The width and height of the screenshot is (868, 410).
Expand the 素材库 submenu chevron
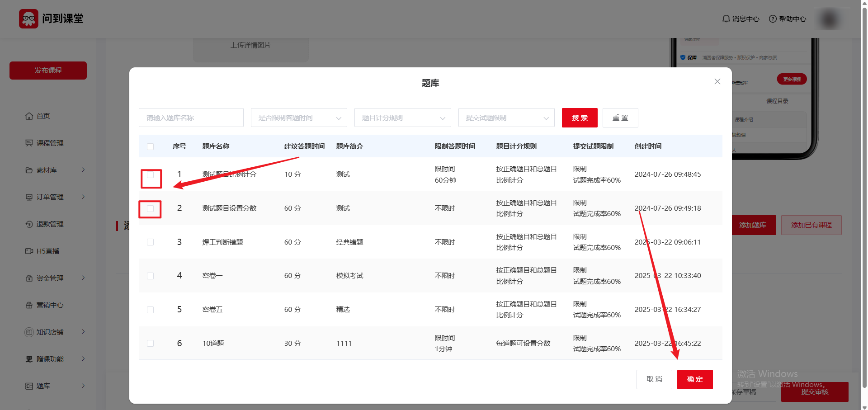(83, 170)
